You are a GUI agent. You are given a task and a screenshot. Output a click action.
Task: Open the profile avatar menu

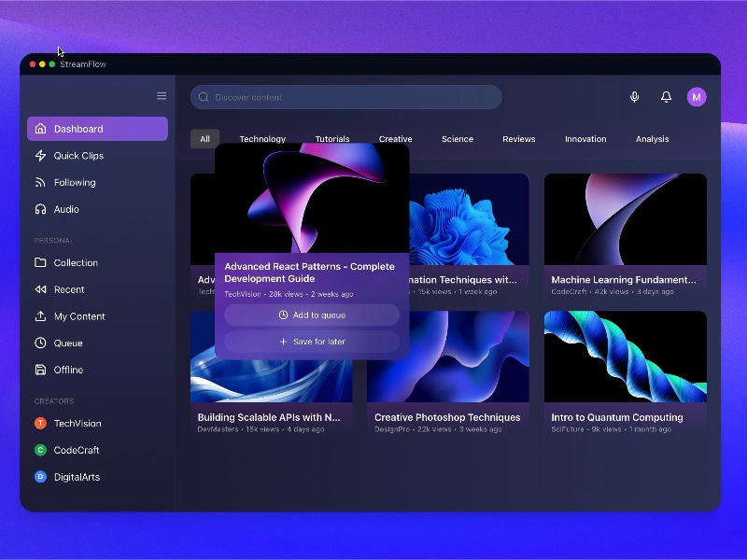point(697,97)
